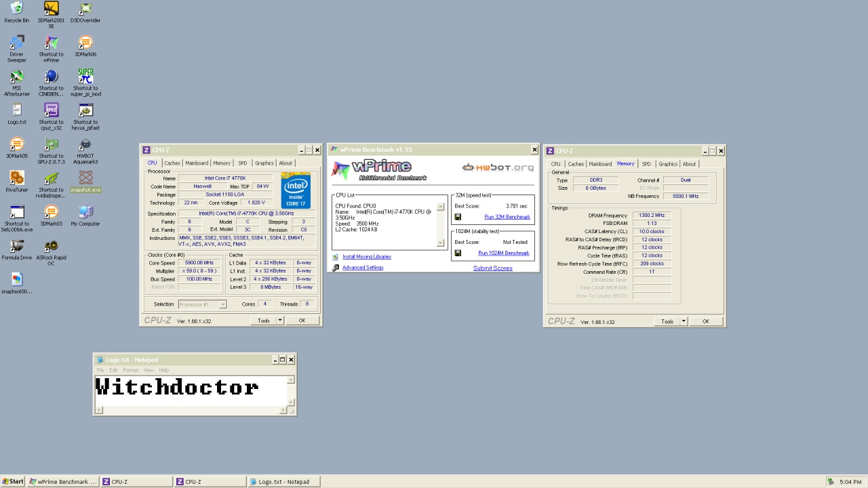Open the Processor #1 selection dropdown
Viewport: 868px width, 488px height.
202,304
